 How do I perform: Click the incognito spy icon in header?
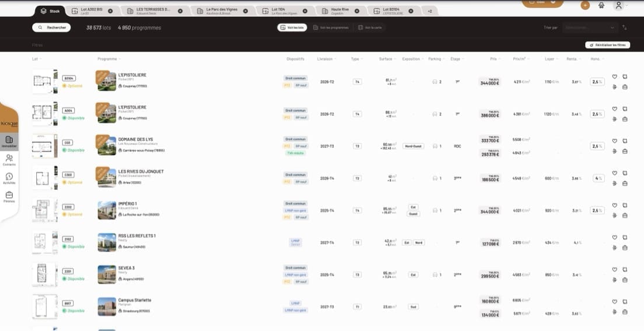coord(601,5)
